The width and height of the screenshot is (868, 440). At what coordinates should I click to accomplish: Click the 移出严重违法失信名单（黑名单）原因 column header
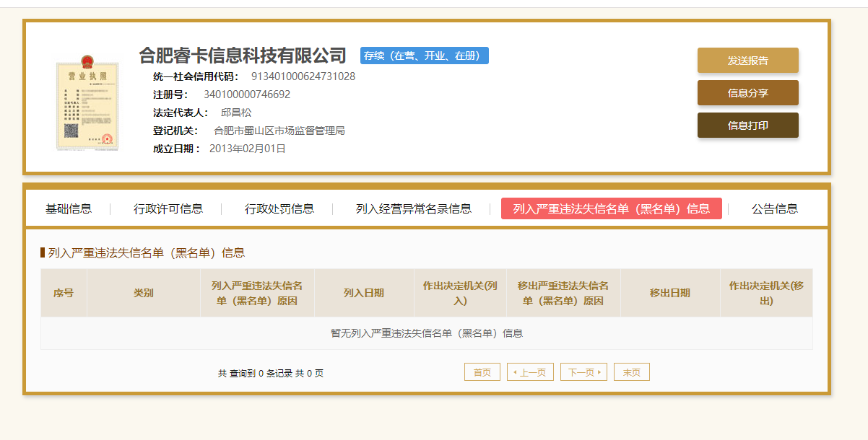[x=563, y=293]
